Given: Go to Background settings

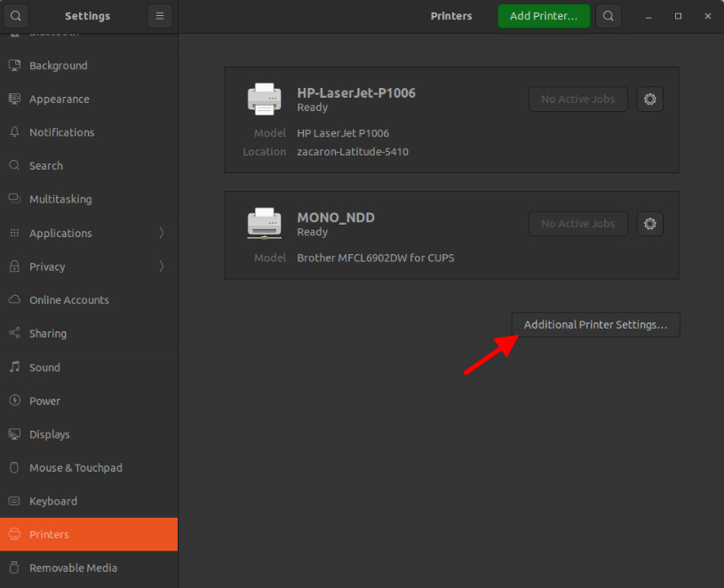Looking at the screenshot, I should click(x=58, y=66).
